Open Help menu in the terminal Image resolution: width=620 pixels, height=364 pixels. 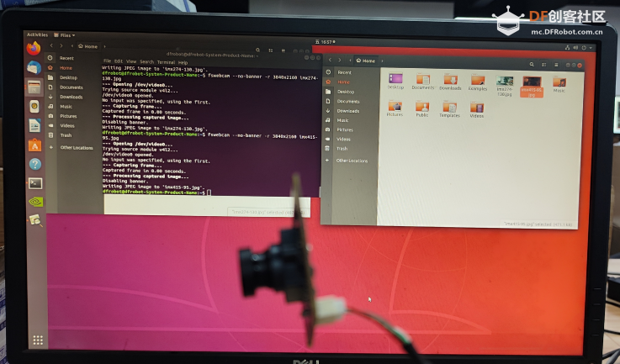[183, 62]
